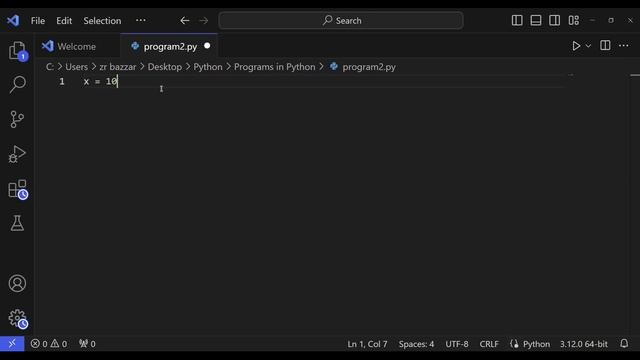Select the zr bazzar breadcrumb
Screen dimensions: 640x360
tap(118, 67)
